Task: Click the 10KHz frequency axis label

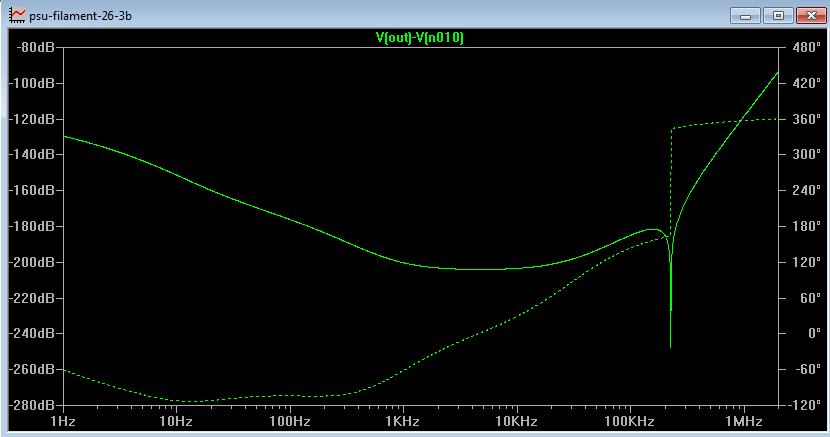Action: pos(516,422)
